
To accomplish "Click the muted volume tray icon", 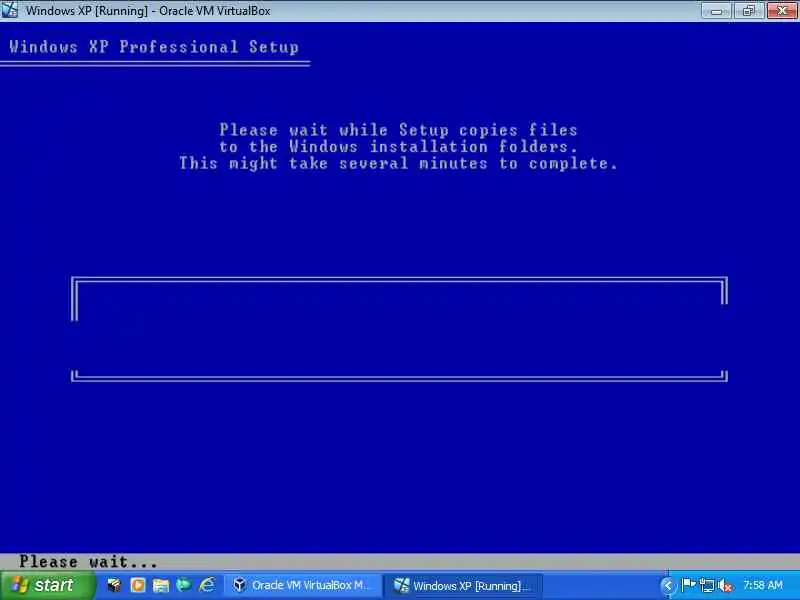I will (724, 586).
